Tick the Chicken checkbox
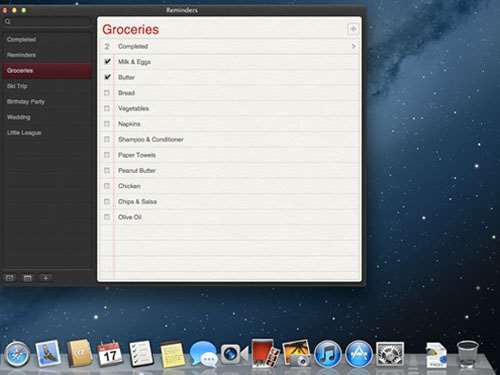The height and width of the screenshot is (375, 500). (x=107, y=186)
